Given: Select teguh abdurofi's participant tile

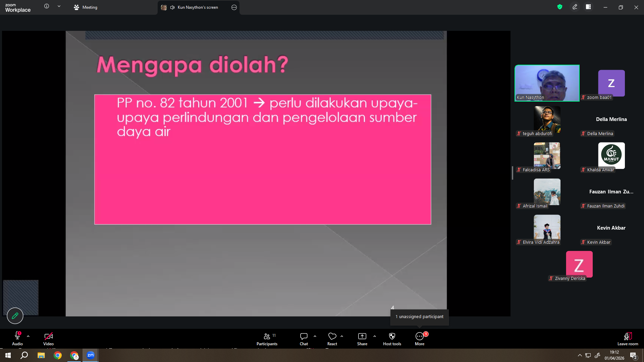Looking at the screenshot, I should click(x=547, y=119).
